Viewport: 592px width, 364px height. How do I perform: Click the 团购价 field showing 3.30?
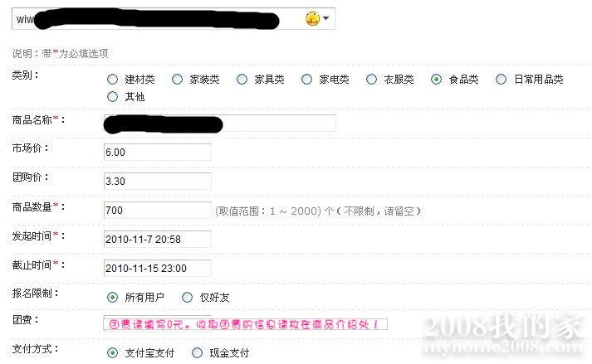click(x=158, y=181)
